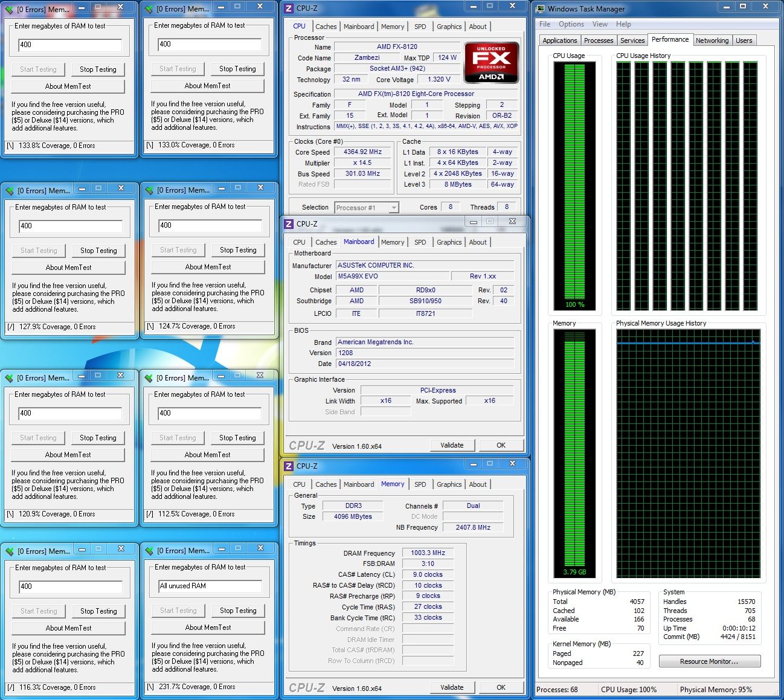
Task: Switch to the Processes tab in Task Manager
Action: [x=599, y=40]
